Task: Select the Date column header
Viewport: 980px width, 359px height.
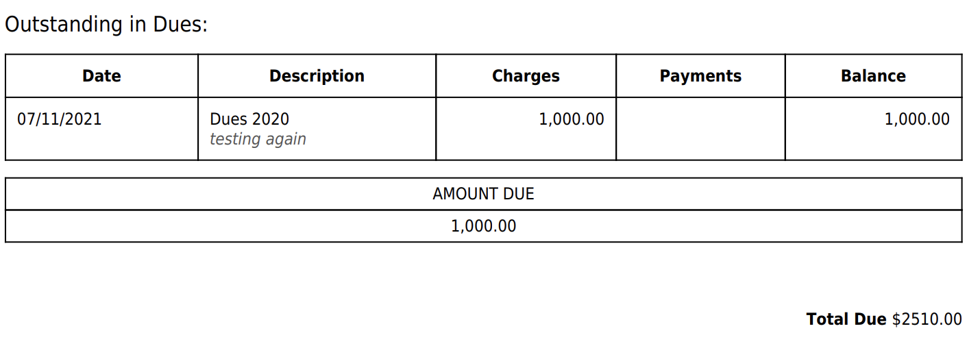Action: pyautogui.click(x=101, y=76)
